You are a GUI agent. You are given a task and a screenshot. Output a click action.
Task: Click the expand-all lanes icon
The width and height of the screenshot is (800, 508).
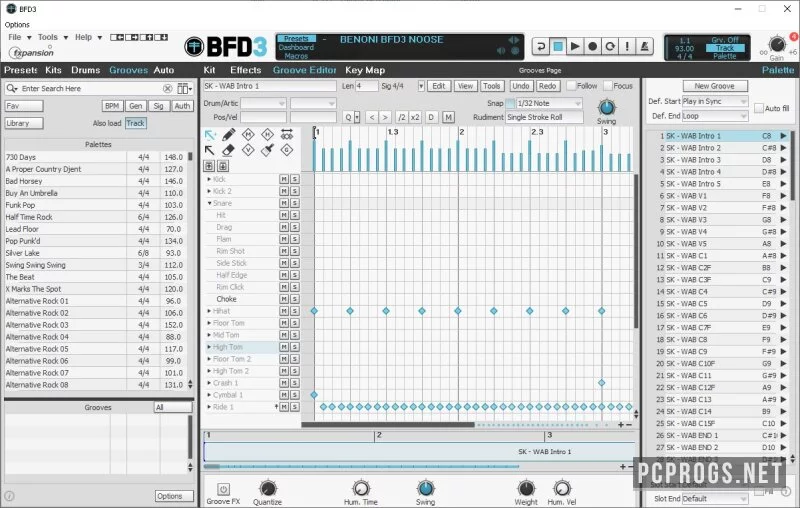click(223, 166)
